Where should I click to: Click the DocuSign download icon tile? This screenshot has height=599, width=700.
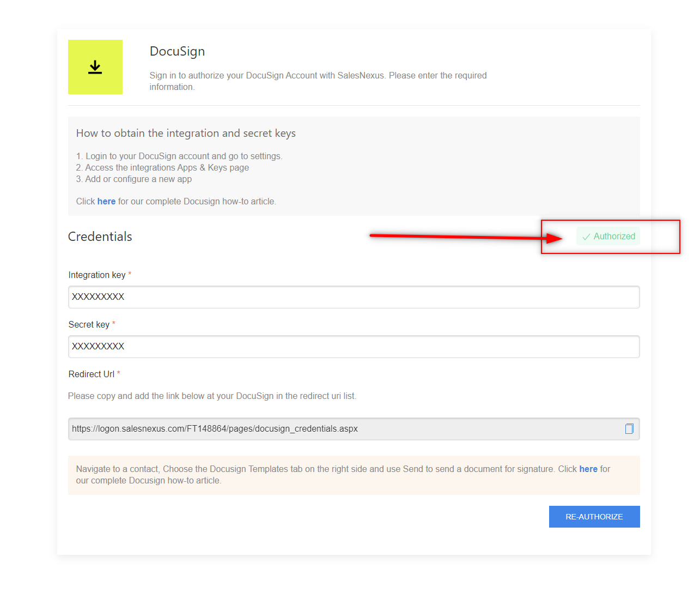pos(95,67)
